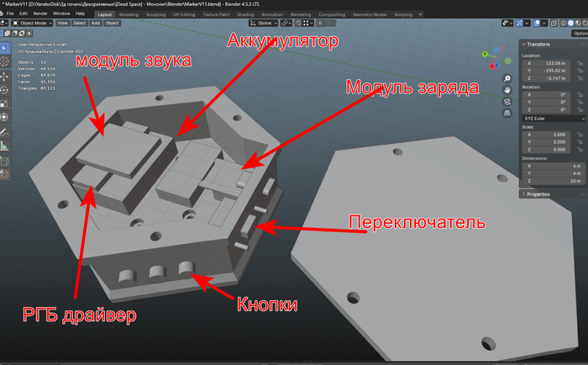Click the zoom magnifier viewport icon
Screen dimensions: 588x365
click(507, 78)
